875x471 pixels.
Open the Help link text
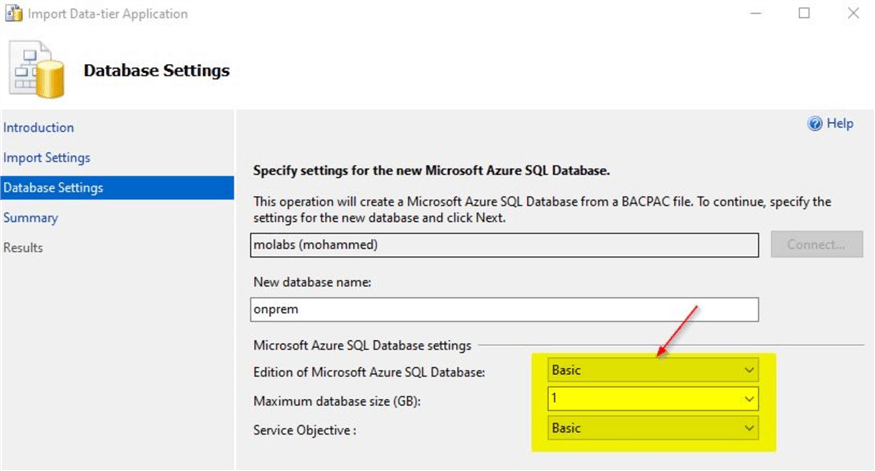pos(840,124)
